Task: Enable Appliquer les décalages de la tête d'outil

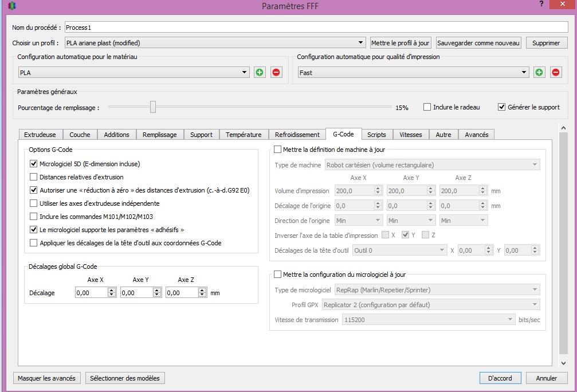Action: click(33, 243)
